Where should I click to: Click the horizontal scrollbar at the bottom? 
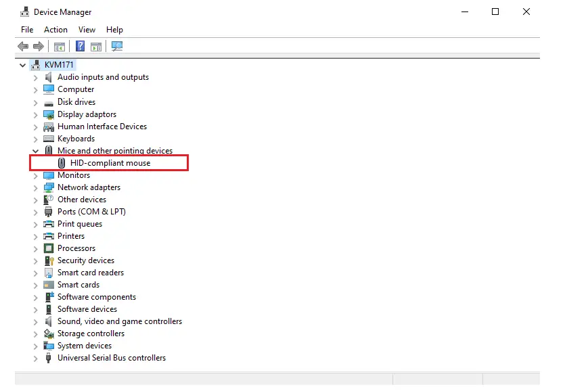point(203,379)
